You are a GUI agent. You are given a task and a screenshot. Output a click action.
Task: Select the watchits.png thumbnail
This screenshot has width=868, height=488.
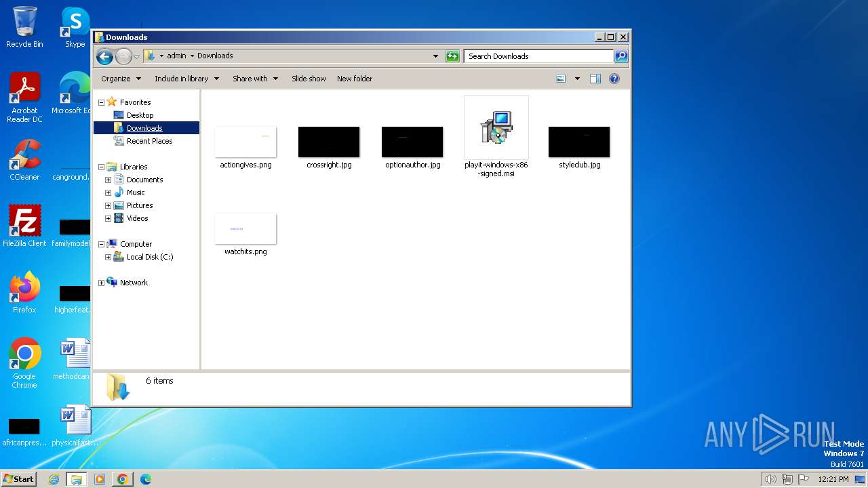click(x=245, y=228)
